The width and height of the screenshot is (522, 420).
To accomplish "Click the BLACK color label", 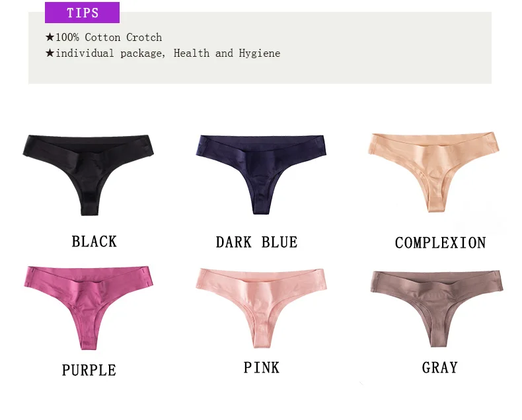I will [94, 242].
